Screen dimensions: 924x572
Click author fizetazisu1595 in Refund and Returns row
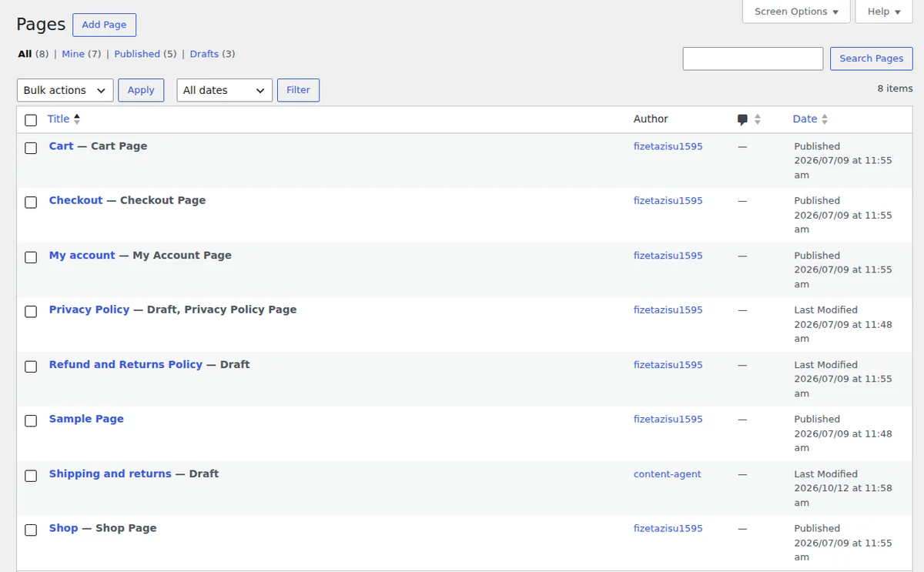click(x=668, y=365)
